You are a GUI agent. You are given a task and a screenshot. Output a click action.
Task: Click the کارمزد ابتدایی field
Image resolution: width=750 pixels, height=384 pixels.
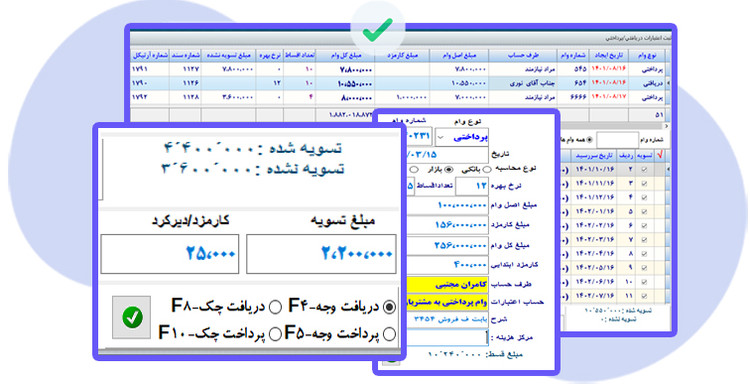pyautogui.click(x=447, y=264)
